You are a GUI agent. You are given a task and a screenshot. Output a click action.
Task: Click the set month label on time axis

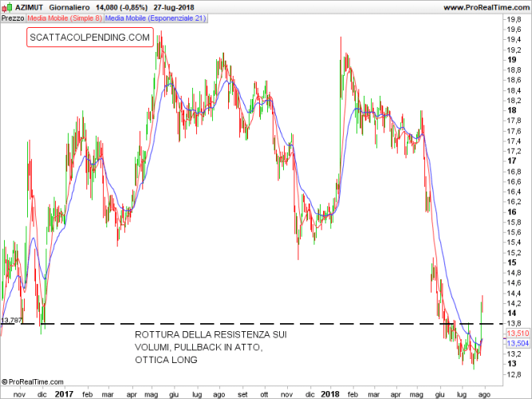[242, 394]
